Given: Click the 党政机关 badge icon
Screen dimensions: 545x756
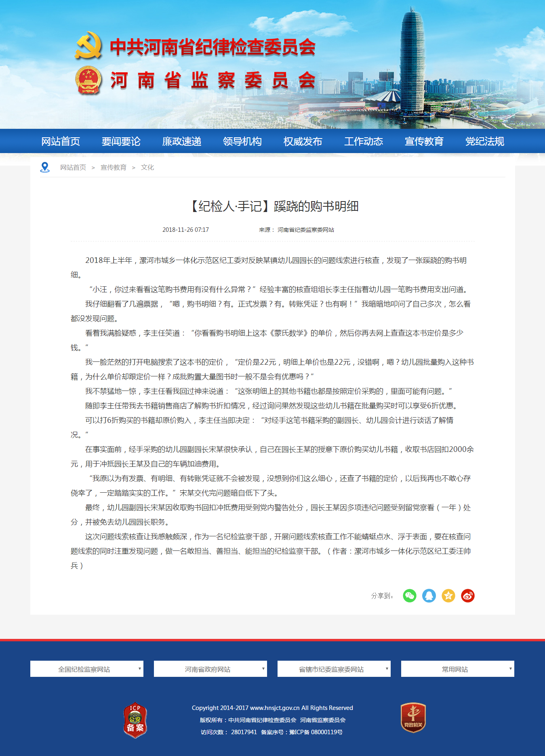Looking at the screenshot, I should point(413,718).
